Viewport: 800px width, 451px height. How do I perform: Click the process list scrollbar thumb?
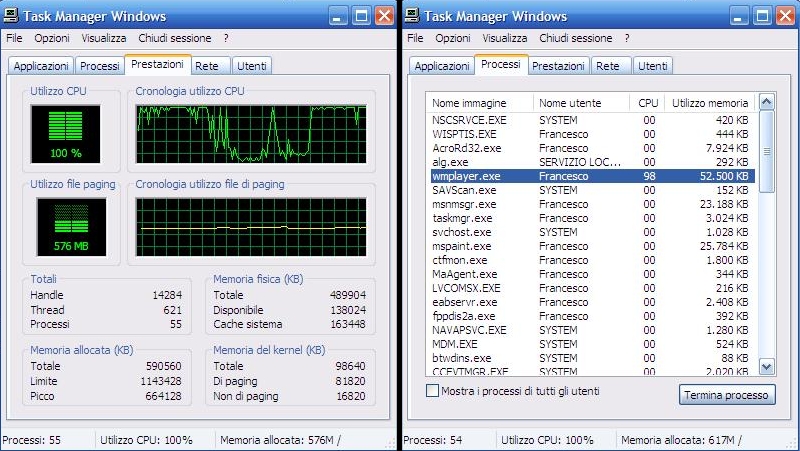pyautogui.click(x=766, y=152)
